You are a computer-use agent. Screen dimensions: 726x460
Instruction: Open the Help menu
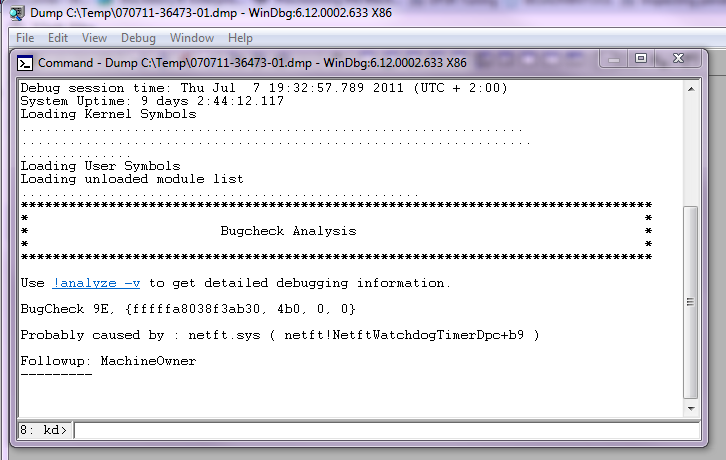tap(240, 38)
